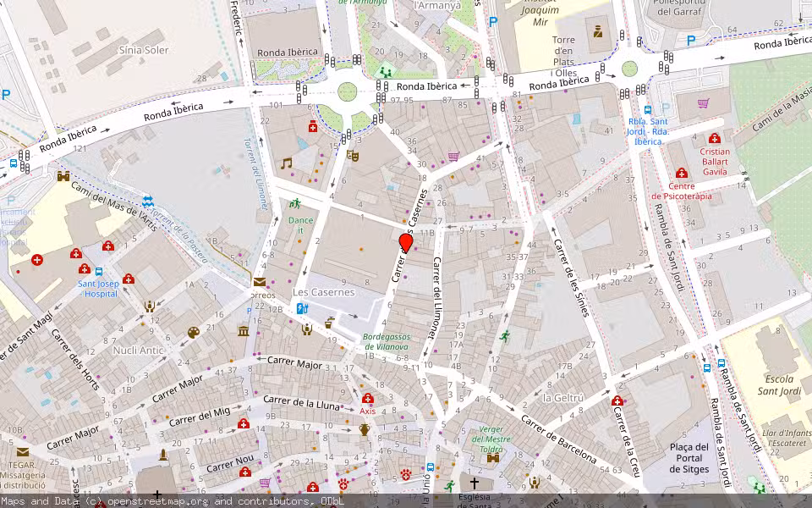The height and width of the screenshot is (508, 812).
Task: Click the music note icon near Torrent del Llimonet
Action: pos(287,163)
